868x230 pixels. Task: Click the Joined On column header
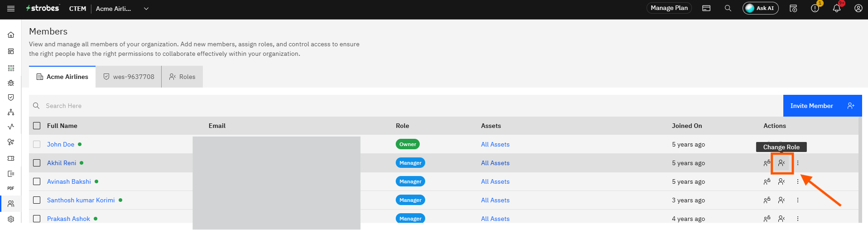[x=687, y=126]
